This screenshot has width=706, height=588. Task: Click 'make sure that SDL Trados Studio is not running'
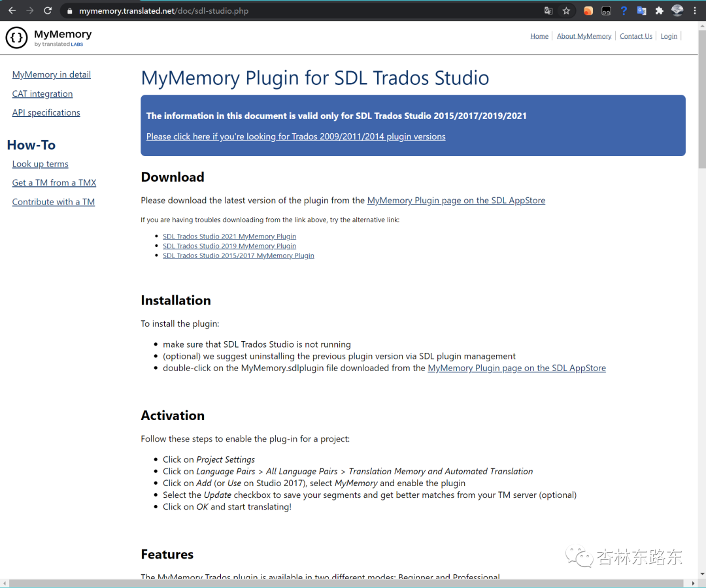point(257,344)
